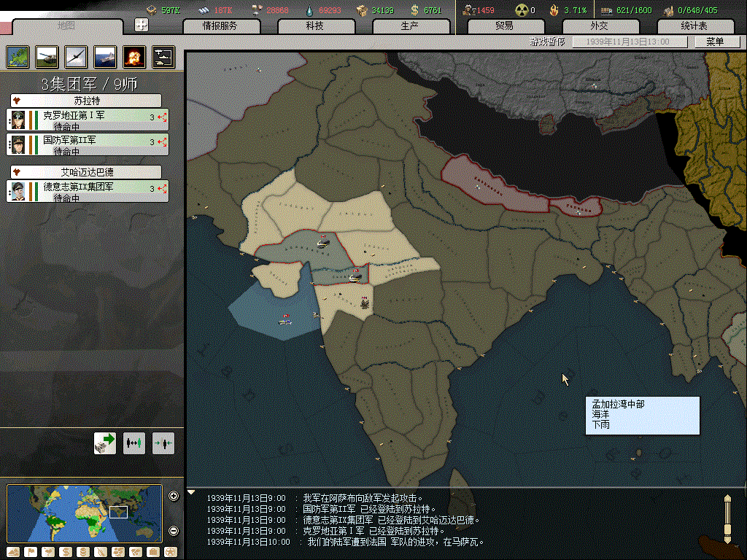Screen dimensions: 747x560
Task: Click the minimap zoom in plus button
Action: [174, 496]
